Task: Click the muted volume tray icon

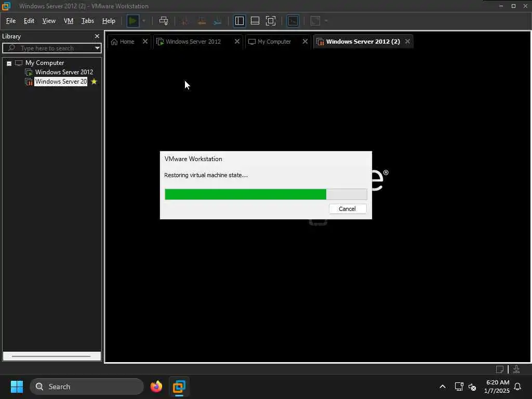Action: point(472,387)
